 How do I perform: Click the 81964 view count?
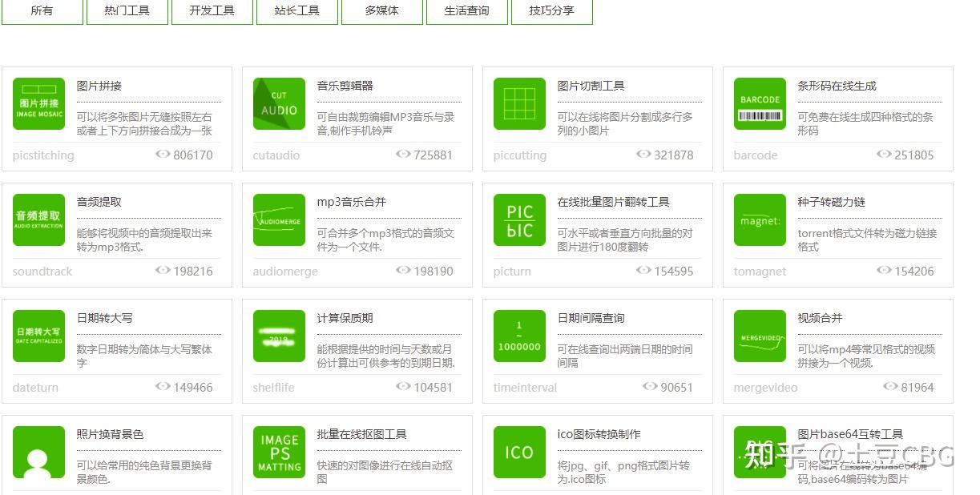(917, 388)
